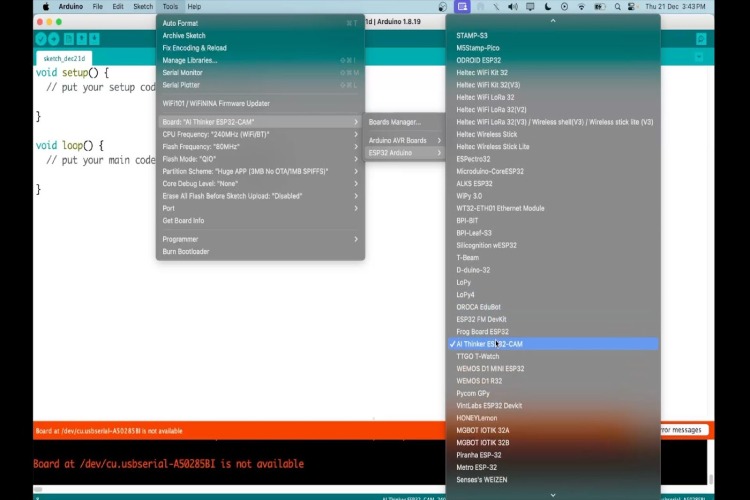750x500 pixels.
Task: Open the ESP32 Arduino submenu
Action: click(x=404, y=153)
